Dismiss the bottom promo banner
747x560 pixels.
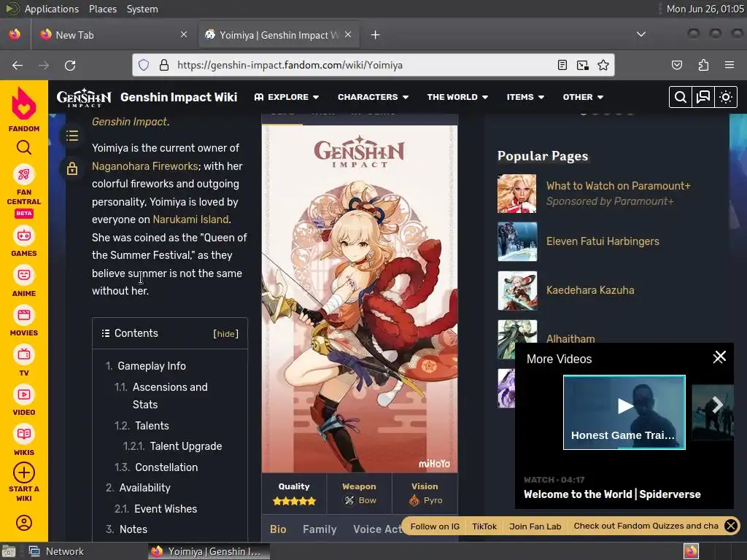(731, 526)
